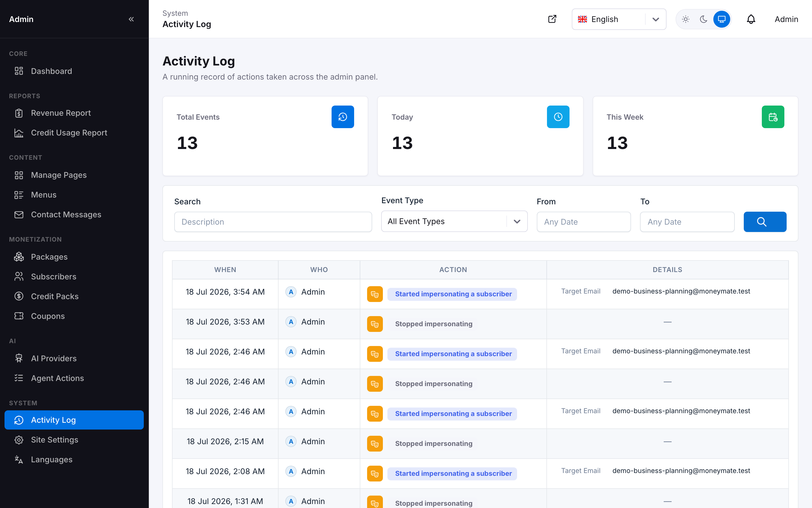Click Started impersonating badge at 2:08 AM

click(452, 473)
